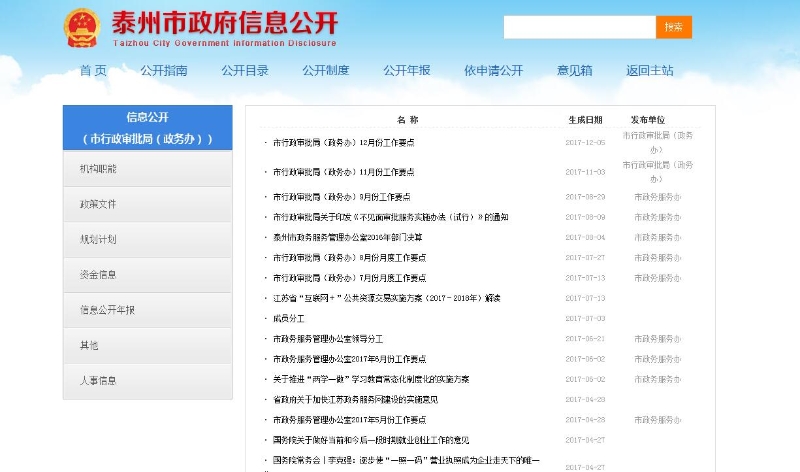This screenshot has width=800, height=472.
Task: Select 公开制度 in the top menu
Action: pyautogui.click(x=326, y=71)
